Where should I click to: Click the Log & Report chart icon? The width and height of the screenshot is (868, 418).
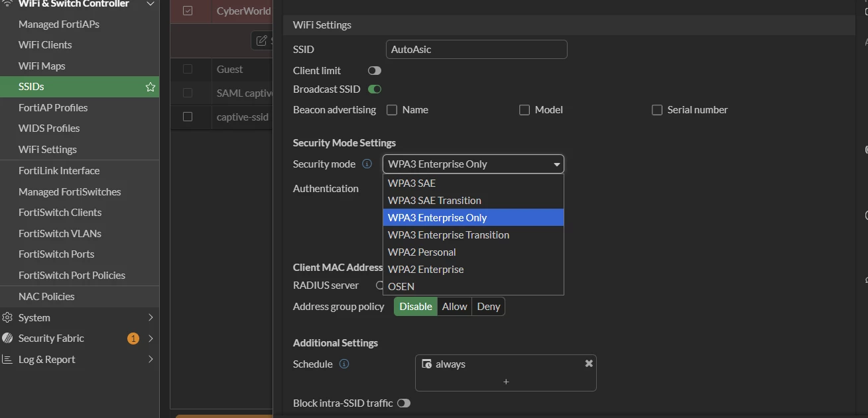pyautogui.click(x=8, y=359)
